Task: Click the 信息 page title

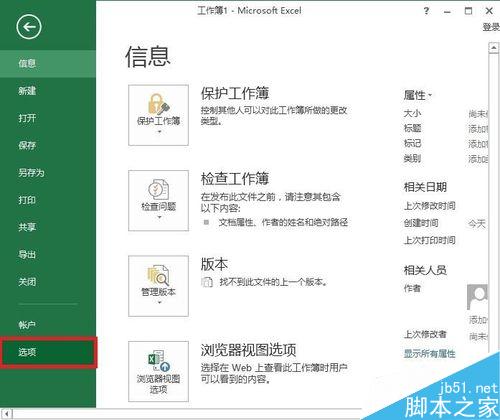Action: click(148, 57)
